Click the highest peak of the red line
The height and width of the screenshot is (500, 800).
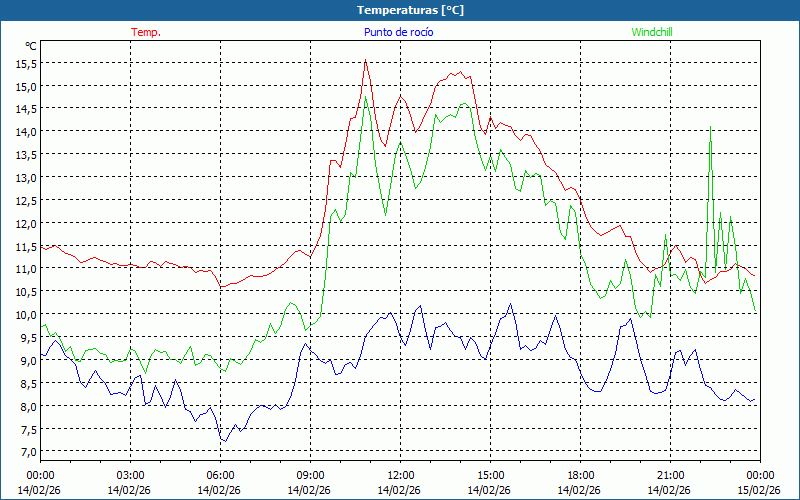pos(366,61)
